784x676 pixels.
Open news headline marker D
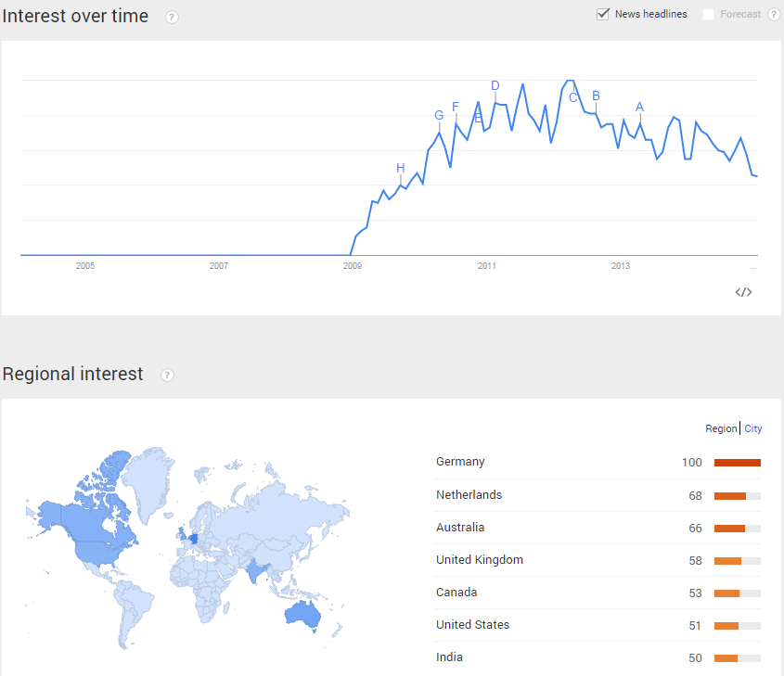pyautogui.click(x=495, y=86)
